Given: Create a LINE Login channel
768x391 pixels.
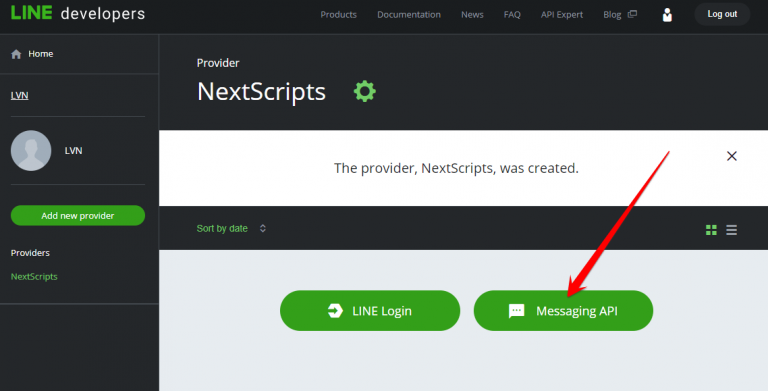Looking at the screenshot, I should [370, 311].
